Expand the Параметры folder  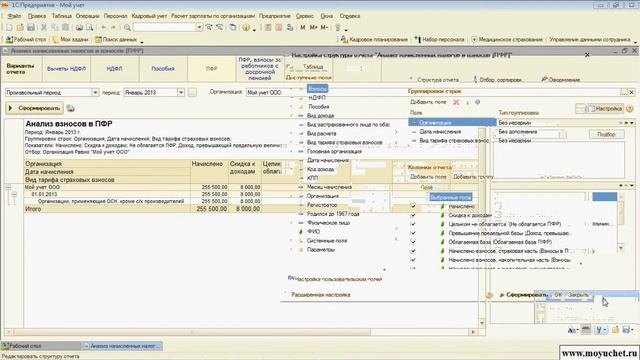(x=291, y=249)
